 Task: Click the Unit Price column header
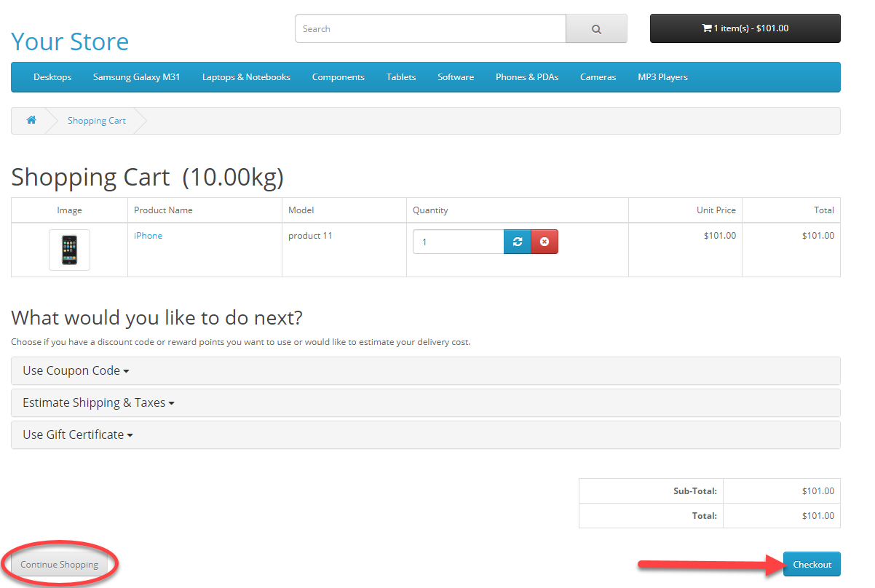coord(685,210)
